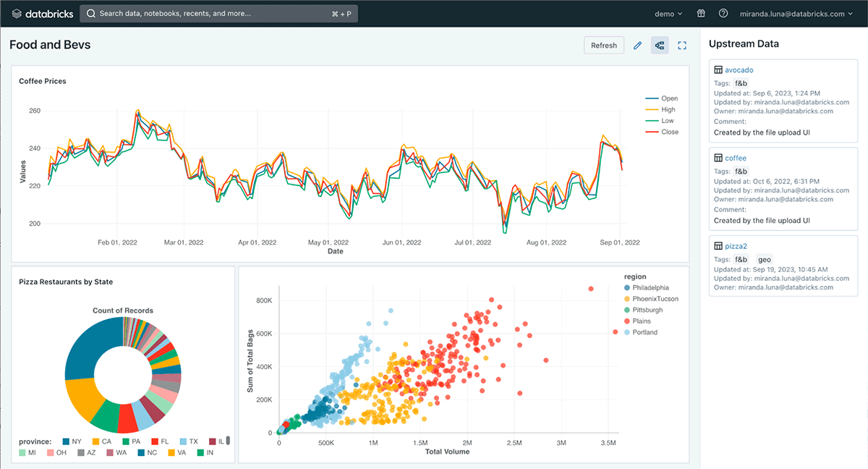Click the pizza2 table icon

(x=718, y=246)
